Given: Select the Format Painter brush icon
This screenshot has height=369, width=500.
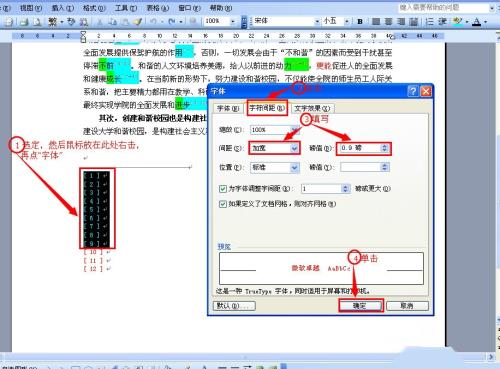Looking at the screenshot, I should (137, 22).
